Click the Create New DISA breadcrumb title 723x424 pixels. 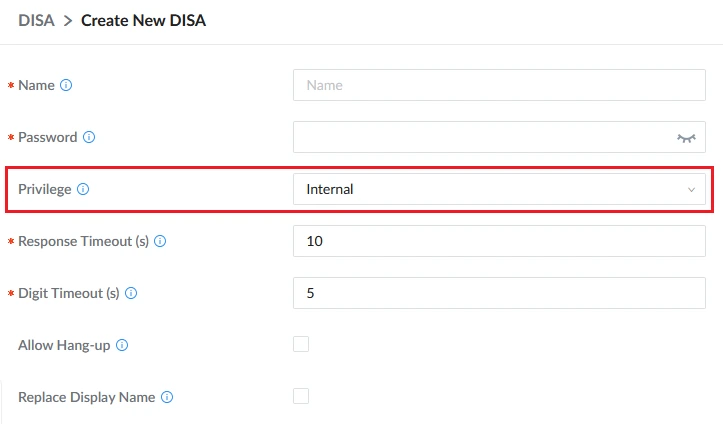(x=143, y=20)
